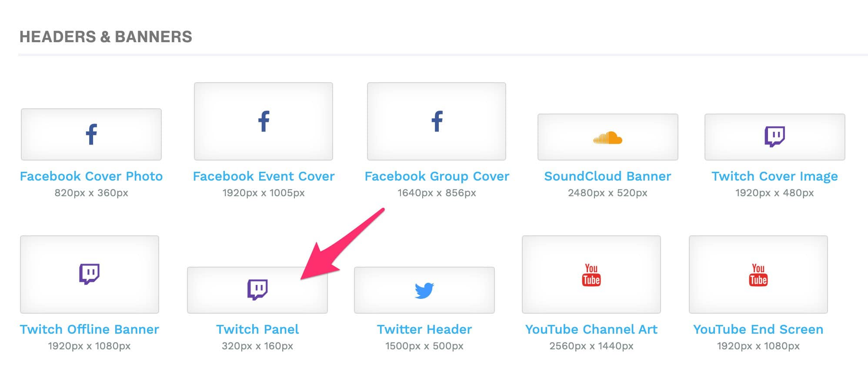868x375 pixels.
Task: Choose the YouTube Channel Art link
Action: coord(591,329)
